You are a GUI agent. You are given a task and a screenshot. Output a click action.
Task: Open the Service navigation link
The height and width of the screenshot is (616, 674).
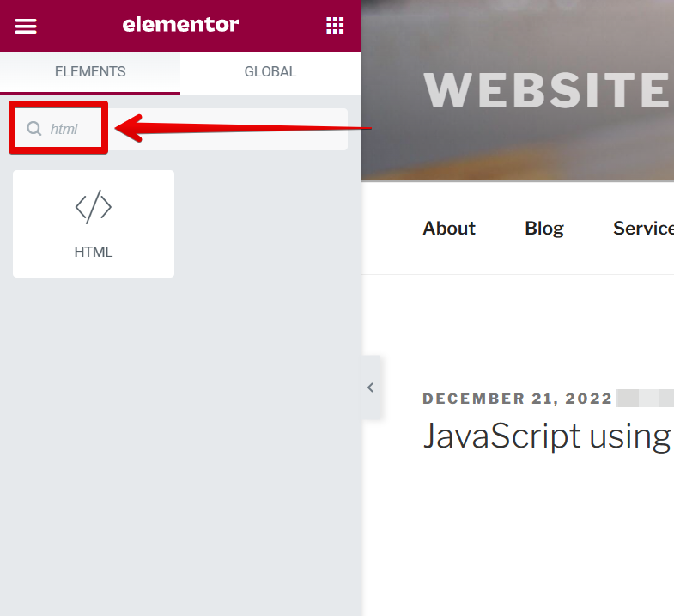point(642,229)
